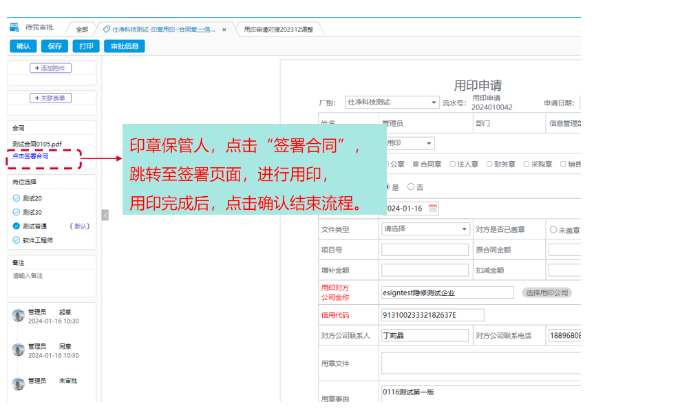Click the avatar of the 未审批 record
Viewport: 700px width, 415px height.
18,384
